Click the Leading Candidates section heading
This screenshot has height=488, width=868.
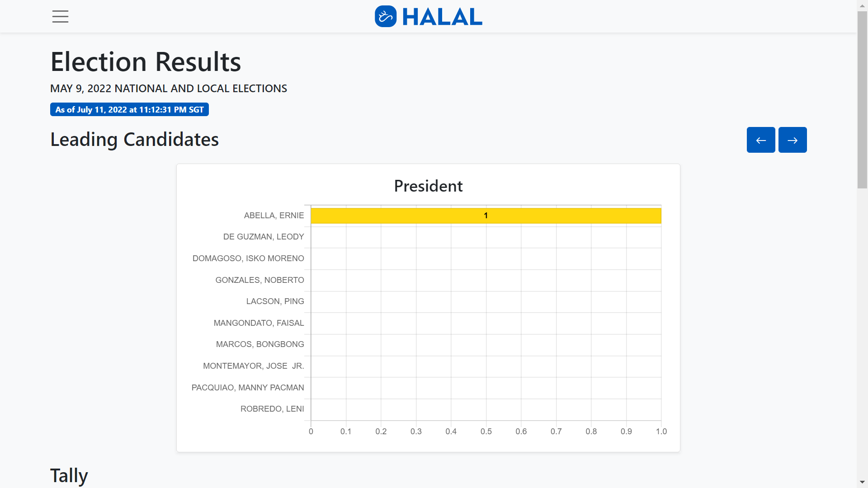pos(134,139)
